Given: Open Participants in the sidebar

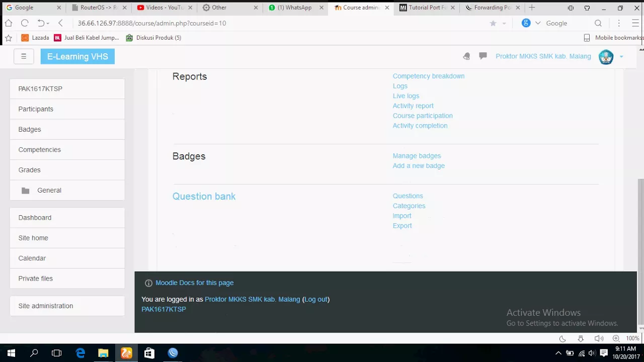Looking at the screenshot, I should coord(67,109).
